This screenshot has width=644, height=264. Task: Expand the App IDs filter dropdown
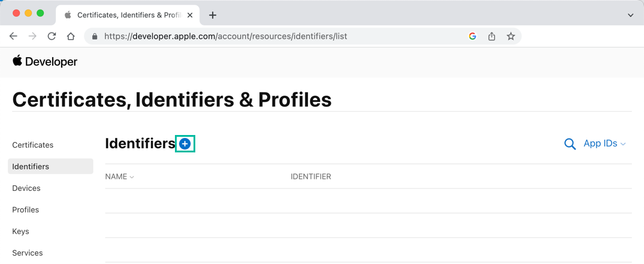click(x=604, y=144)
